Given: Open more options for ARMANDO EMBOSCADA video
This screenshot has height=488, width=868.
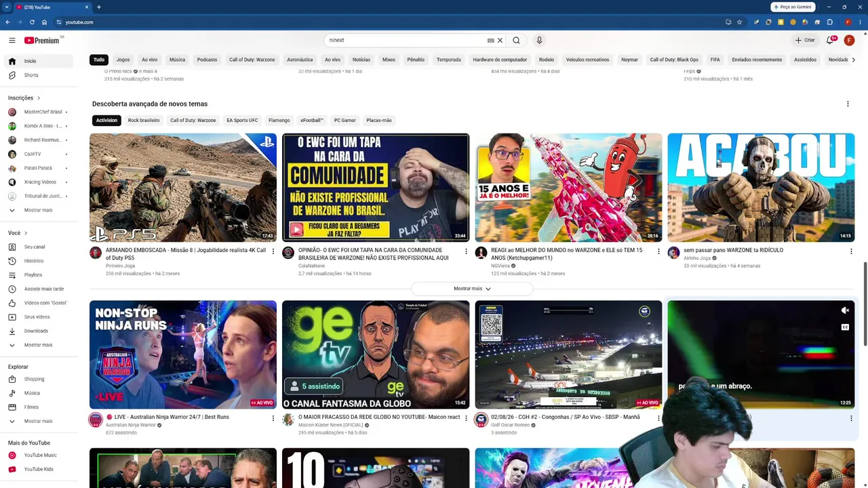Looking at the screenshot, I should (273, 251).
